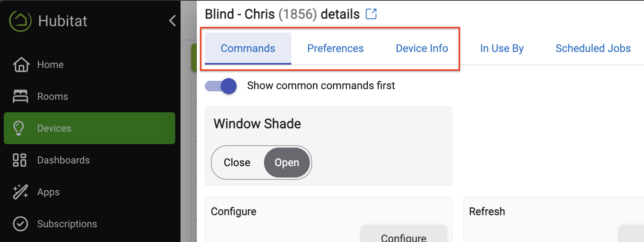
Task: Open device details in new window icon
Action: coord(371,14)
